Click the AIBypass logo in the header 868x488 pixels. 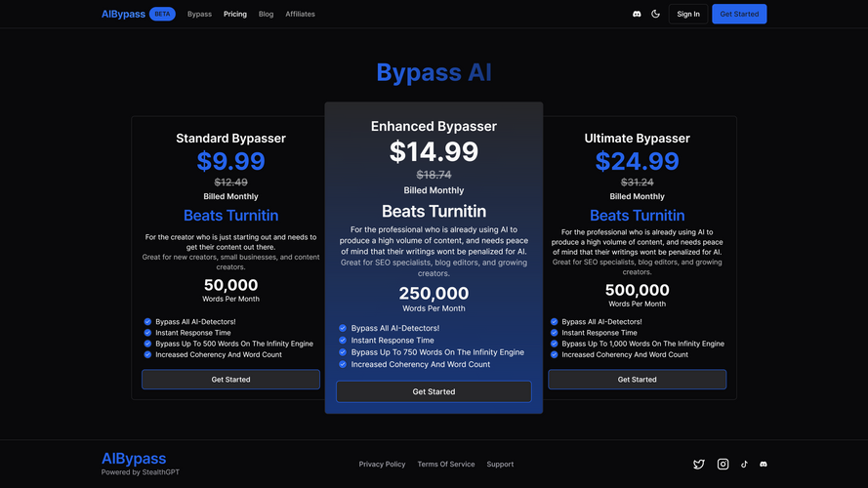point(123,14)
